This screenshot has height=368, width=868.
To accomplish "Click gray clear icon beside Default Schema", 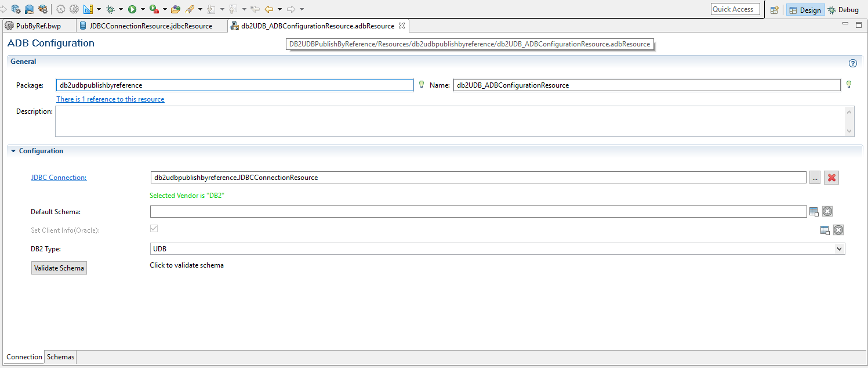I will (827, 212).
